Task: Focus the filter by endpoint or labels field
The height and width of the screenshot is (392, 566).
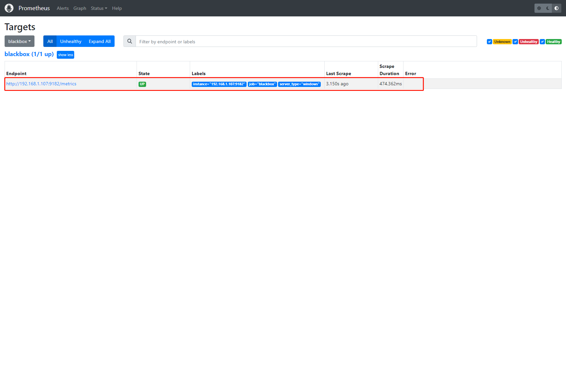Action: tap(306, 41)
